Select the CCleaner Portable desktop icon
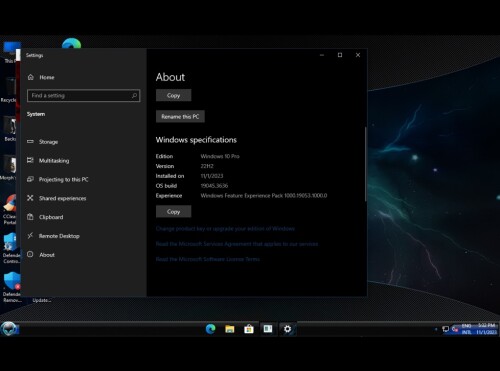The height and width of the screenshot is (371, 500). click(9, 210)
